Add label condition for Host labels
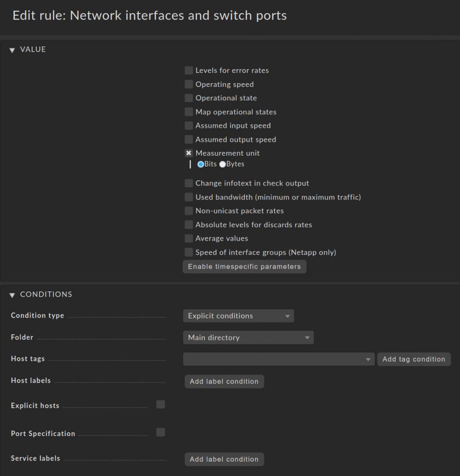460x476 pixels. pyautogui.click(x=224, y=381)
